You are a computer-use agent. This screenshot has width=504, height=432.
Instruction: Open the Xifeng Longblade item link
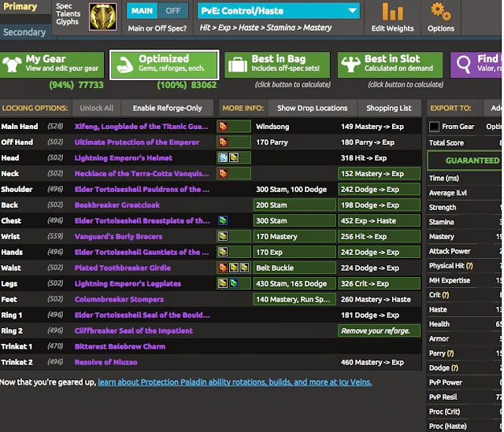click(142, 126)
